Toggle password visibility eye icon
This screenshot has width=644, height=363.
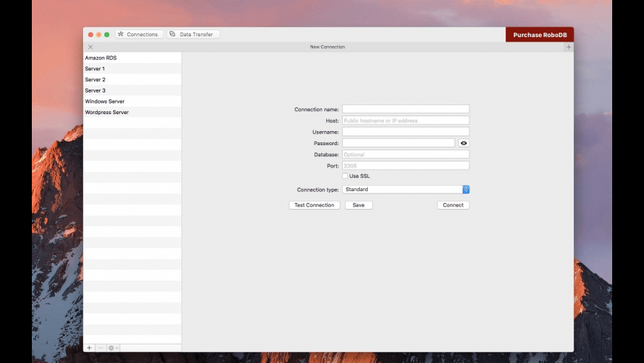click(x=463, y=143)
